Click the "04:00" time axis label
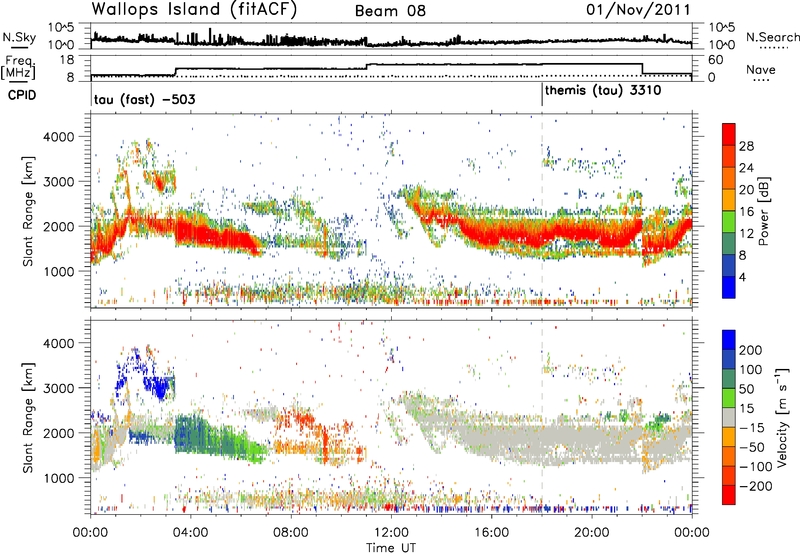Screen dimensions: 800x554 pyautogui.click(x=191, y=533)
